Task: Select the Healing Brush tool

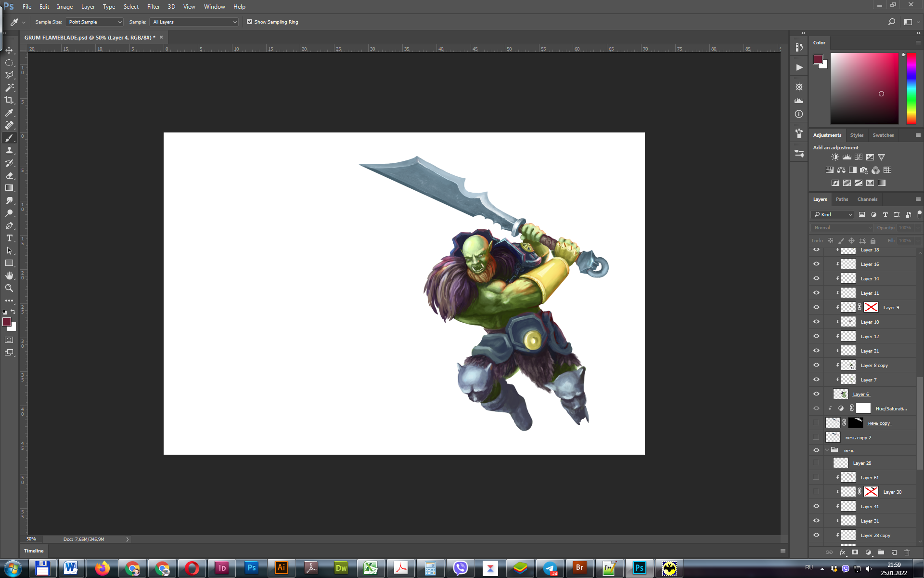Action: [x=9, y=125]
